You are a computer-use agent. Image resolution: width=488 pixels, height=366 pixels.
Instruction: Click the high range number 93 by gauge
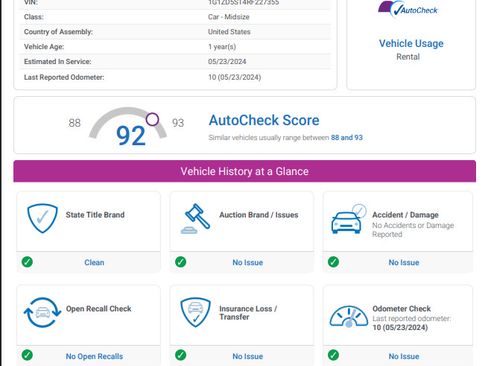point(178,123)
